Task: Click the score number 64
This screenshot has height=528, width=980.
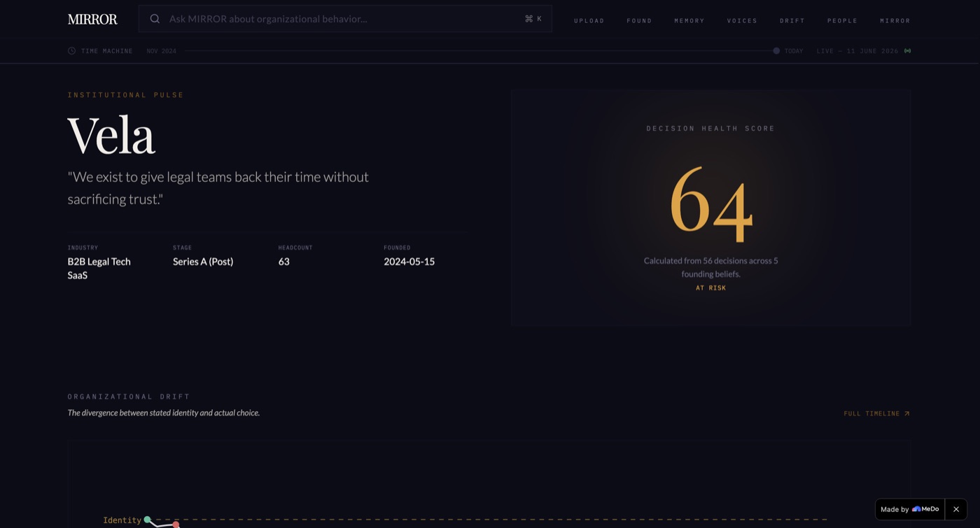Action: point(711,204)
